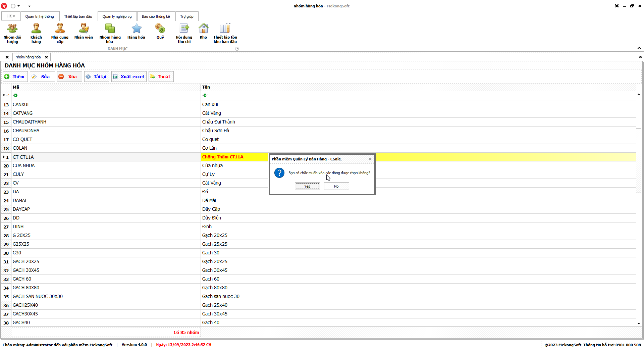
Task: Select the DINH code cell
Action: 106,227
